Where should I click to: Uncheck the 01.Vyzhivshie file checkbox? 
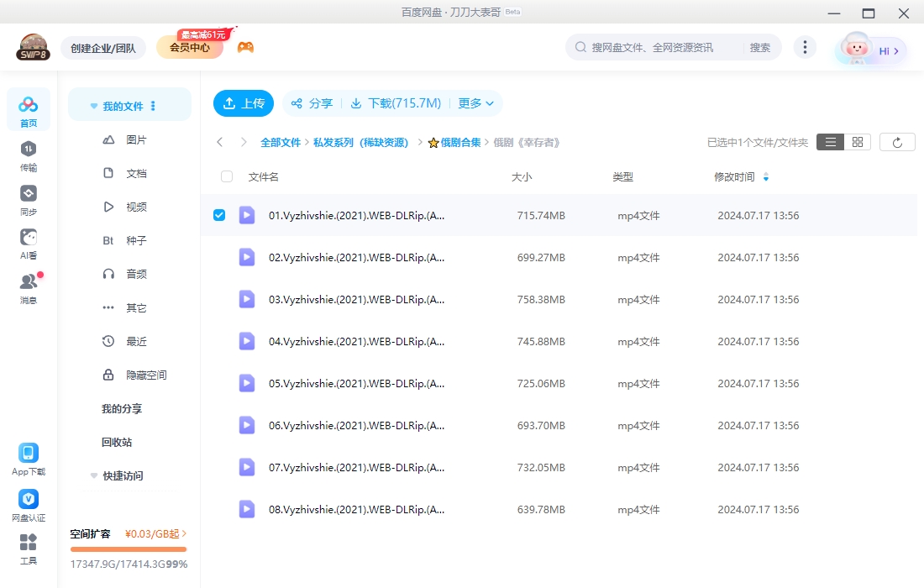click(219, 215)
